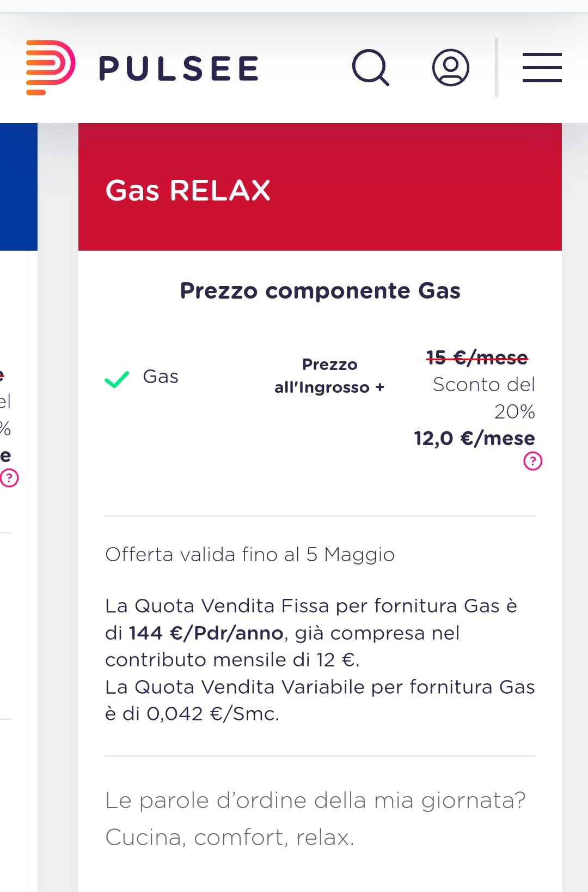
Task: Click the Gas label in the price row
Action: [161, 377]
